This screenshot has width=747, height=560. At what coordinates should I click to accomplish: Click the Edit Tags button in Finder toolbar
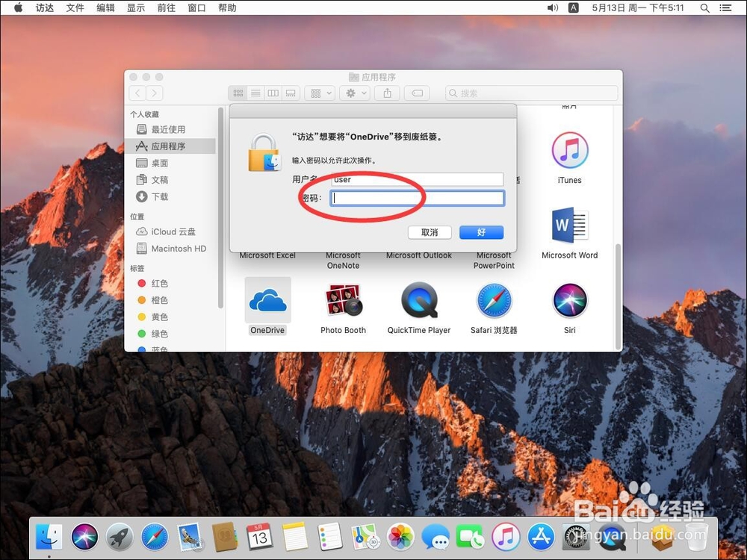pos(417,93)
